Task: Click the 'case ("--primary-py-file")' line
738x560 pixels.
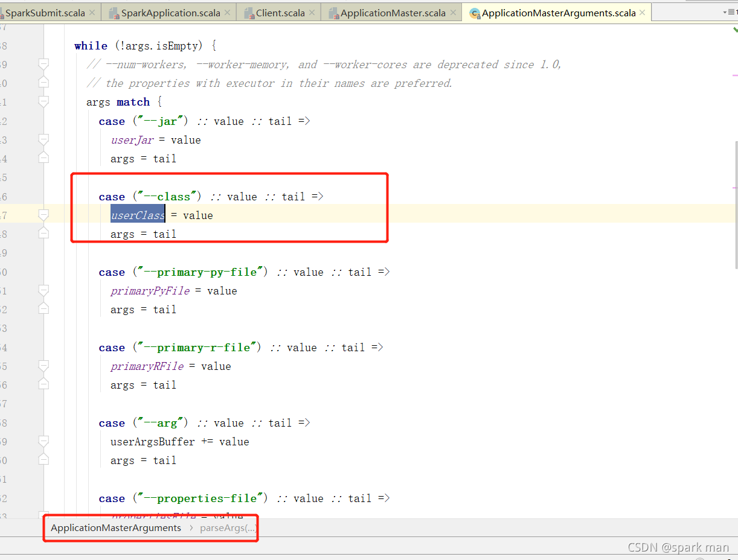Action: point(244,272)
